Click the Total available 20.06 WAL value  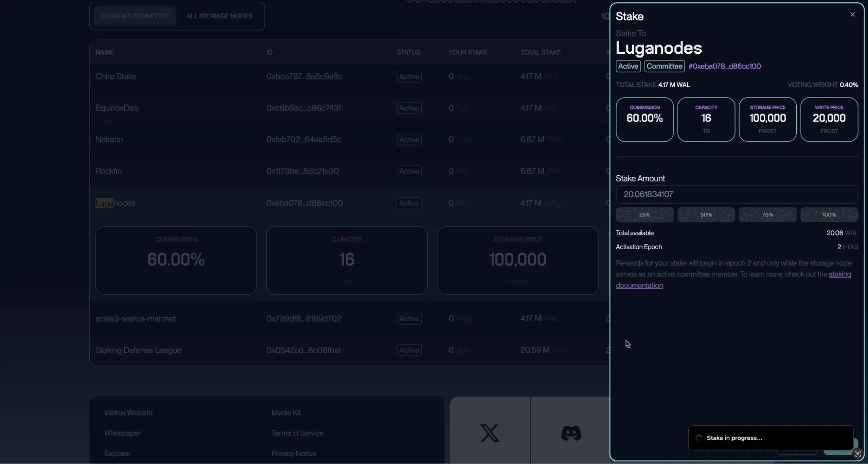(x=842, y=233)
